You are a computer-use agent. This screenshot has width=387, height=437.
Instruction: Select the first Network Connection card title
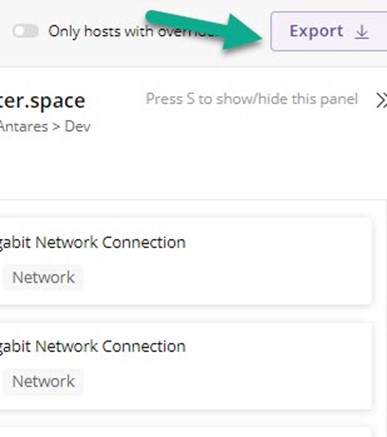click(x=93, y=242)
